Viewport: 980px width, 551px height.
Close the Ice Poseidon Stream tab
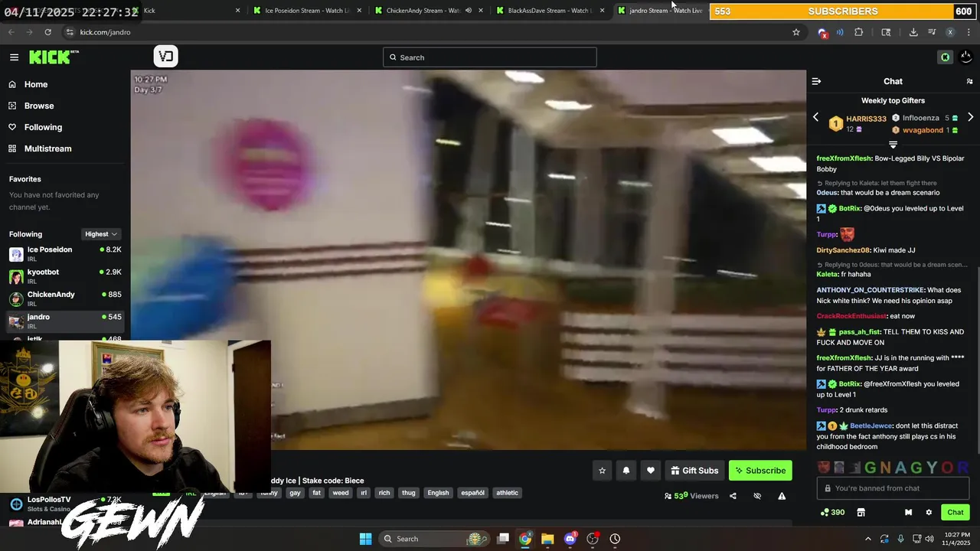coord(359,11)
